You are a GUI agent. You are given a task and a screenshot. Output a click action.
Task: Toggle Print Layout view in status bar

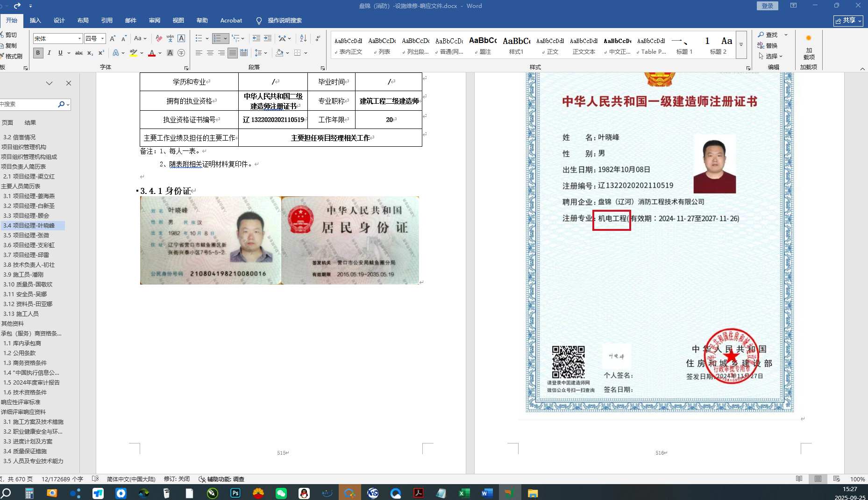[818, 479]
